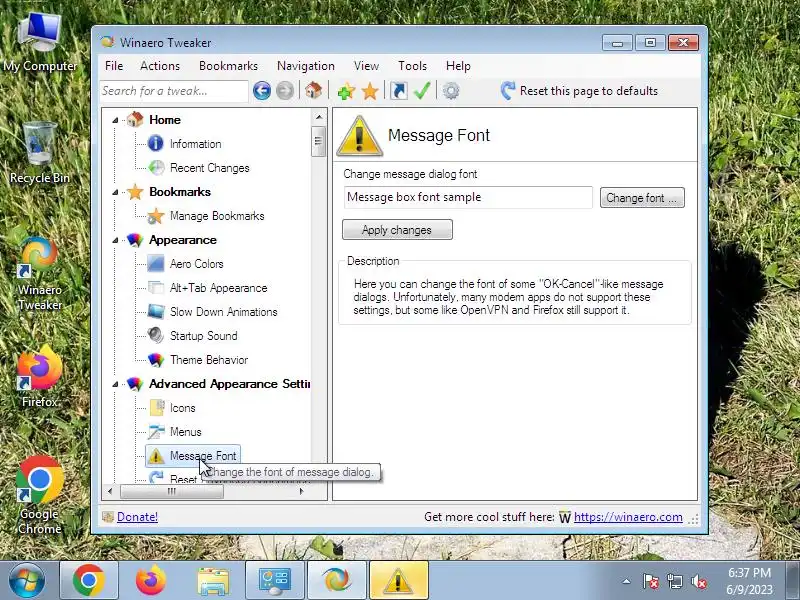Click the Slow Down Animations icon

coord(156,312)
